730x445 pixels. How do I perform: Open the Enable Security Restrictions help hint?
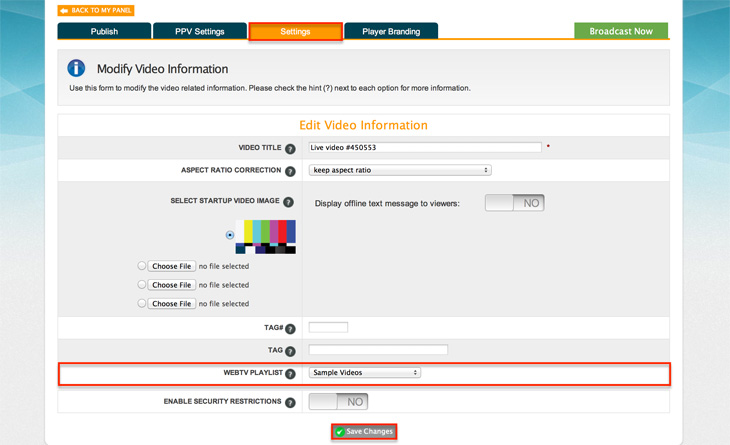click(x=290, y=403)
